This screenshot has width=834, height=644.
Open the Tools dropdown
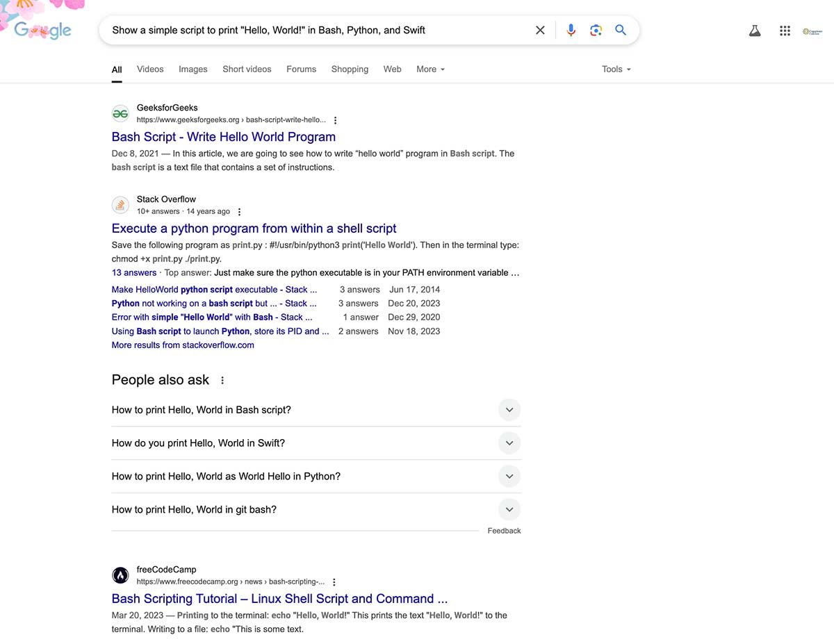(616, 69)
